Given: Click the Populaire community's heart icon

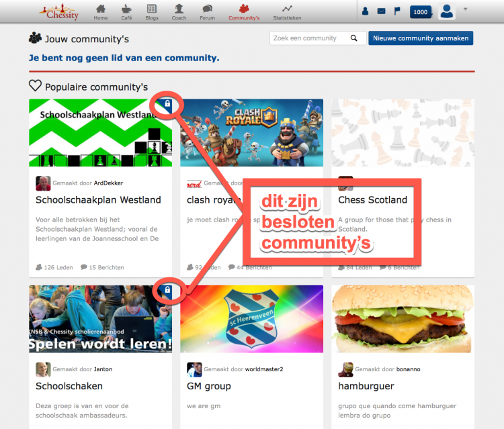Looking at the screenshot, I should pos(35,86).
